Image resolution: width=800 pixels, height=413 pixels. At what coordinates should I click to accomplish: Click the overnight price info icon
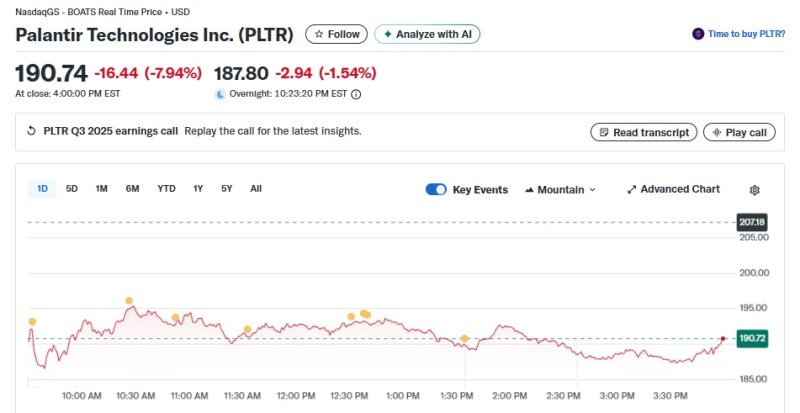tap(356, 94)
